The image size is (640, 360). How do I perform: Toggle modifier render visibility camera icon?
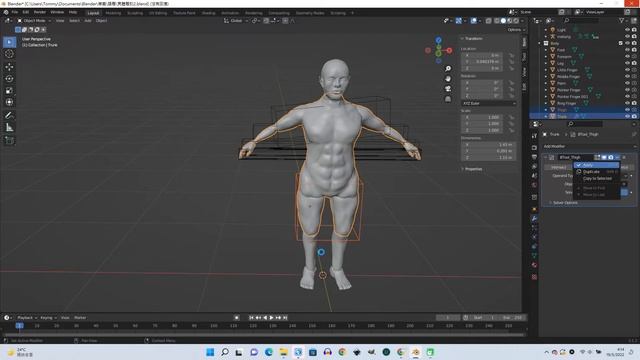(611, 157)
